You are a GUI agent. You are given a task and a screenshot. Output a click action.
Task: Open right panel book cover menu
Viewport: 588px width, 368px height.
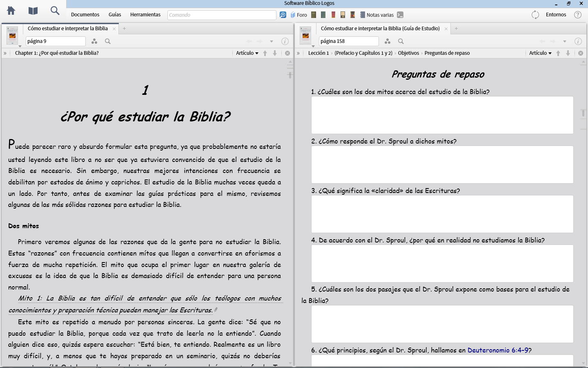tap(306, 36)
